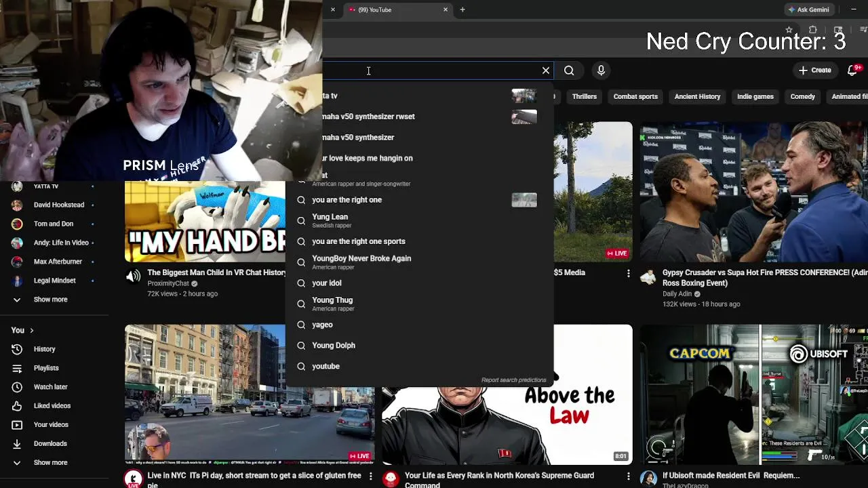This screenshot has height=488, width=868.
Task: Choose suggestion 'you are the right one sports'
Action: pos(418,241)
